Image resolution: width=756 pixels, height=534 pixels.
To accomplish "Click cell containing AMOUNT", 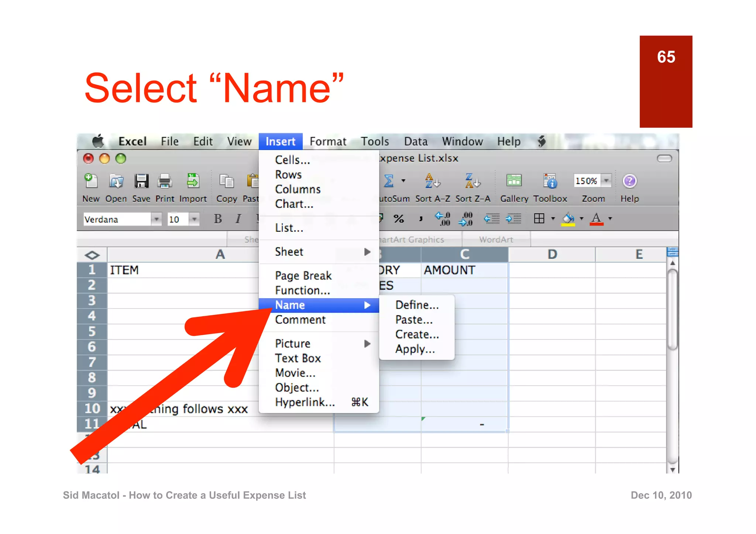I will coord(464,270).
